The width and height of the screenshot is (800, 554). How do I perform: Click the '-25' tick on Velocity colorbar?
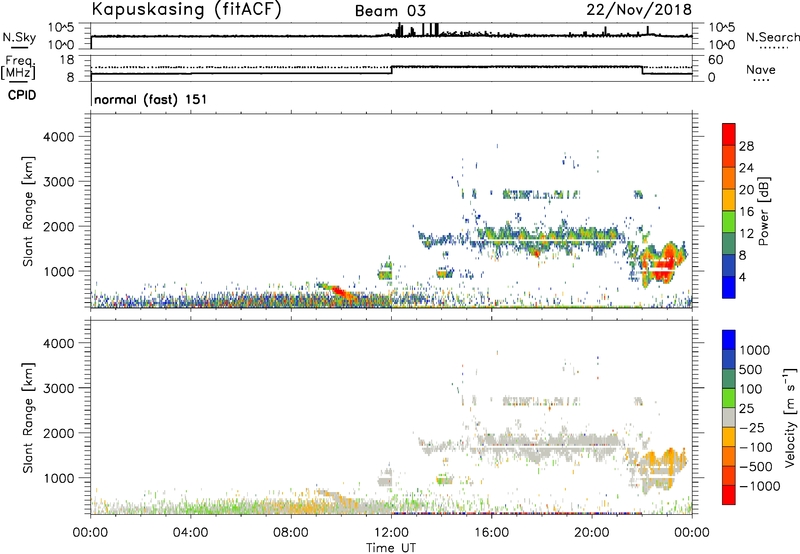coord(752,428)
